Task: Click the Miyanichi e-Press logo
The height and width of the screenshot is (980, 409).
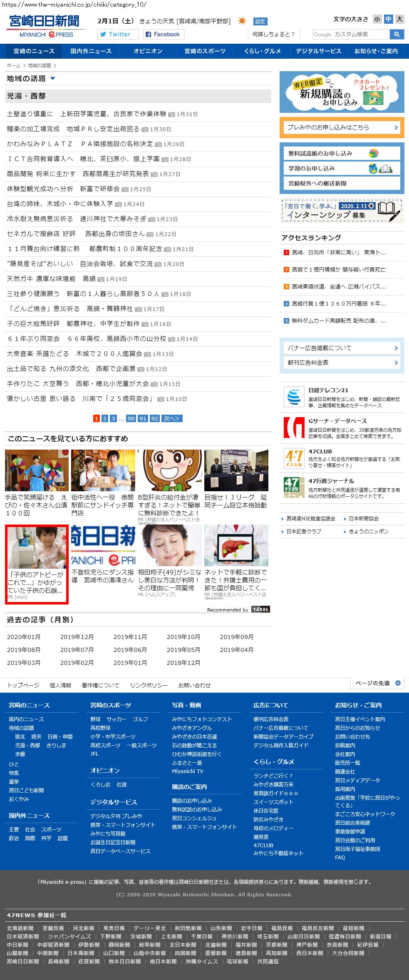Action: coord(45,27)
